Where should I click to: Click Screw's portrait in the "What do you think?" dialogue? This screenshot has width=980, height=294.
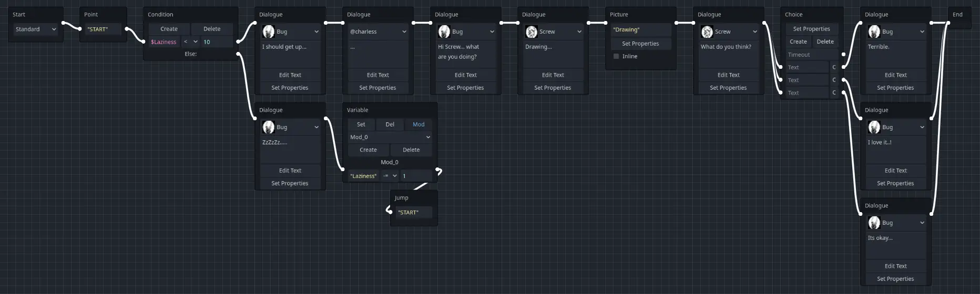coord(707,32)
